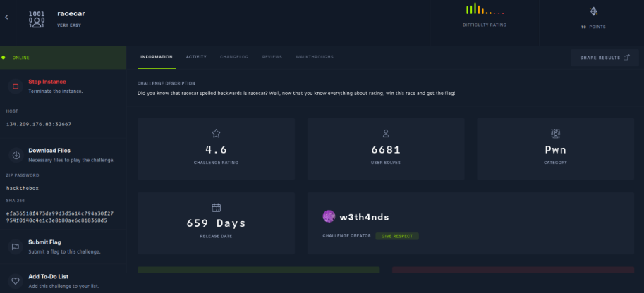The height and width of the screenshot is (293, 644).
Task: Click the release date calendar icon
Action: [217, 207]
